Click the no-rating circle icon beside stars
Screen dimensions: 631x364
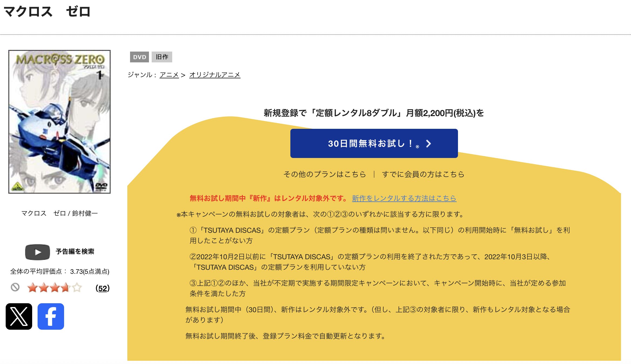[15, 287]
